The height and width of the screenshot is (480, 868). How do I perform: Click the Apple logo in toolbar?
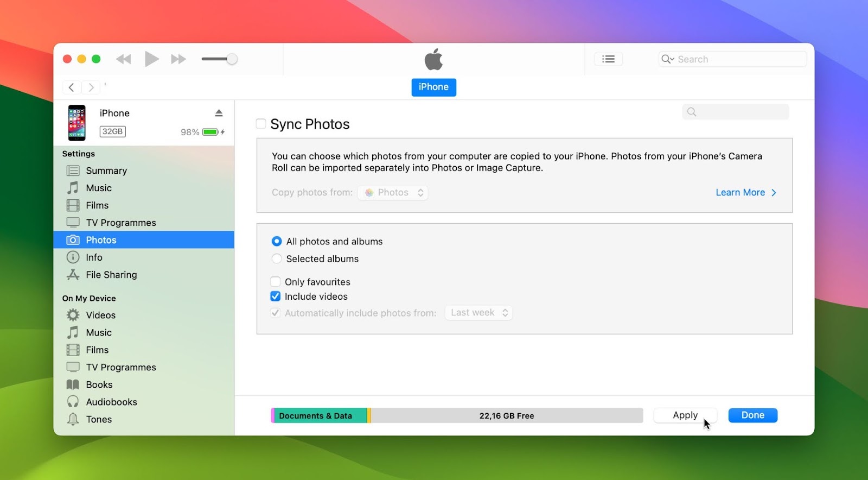(433, 59)
